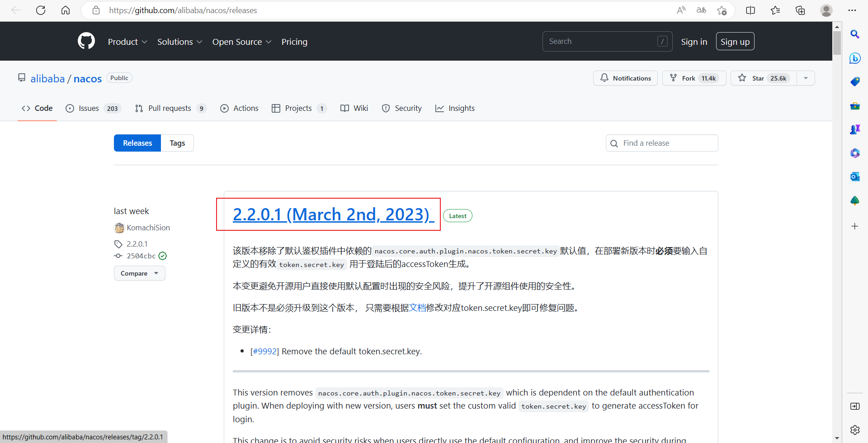Select the Code tab
This screenshot has height=443, width=868.
(x=37, y=108)
